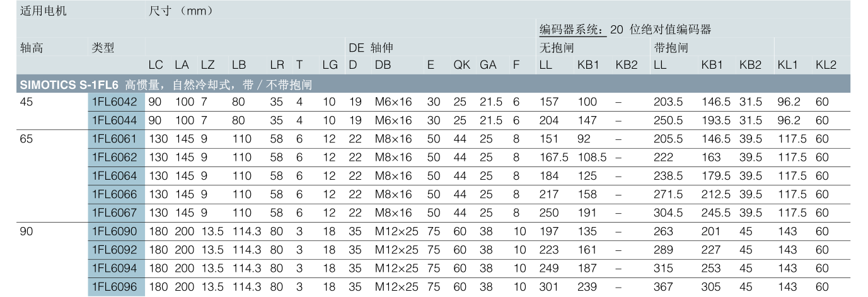Select the 1FL6064 row label
868x297 pixels.
117,175
